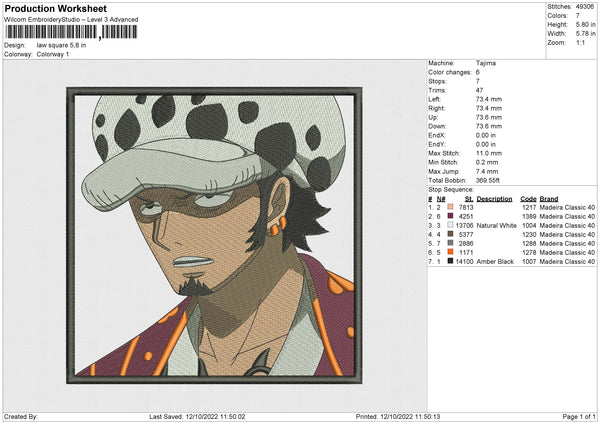
Task: Click the Up value '73.6 mm'
Action: click(489, 117)
